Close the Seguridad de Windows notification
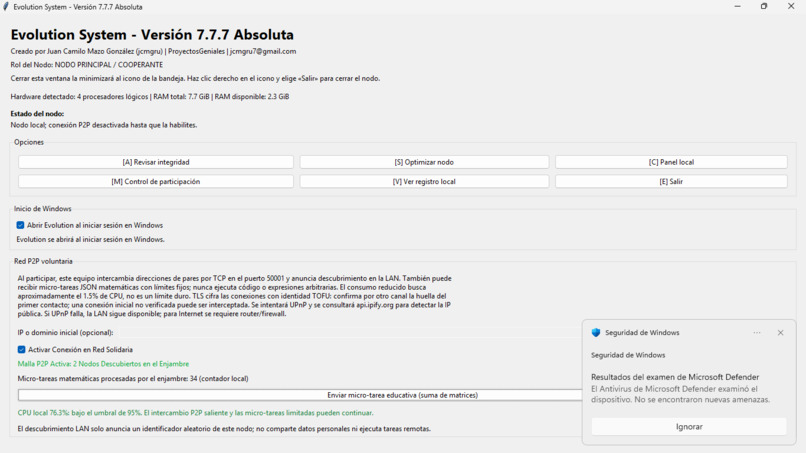This screenshot has height=453, width=806. tap(780, 333)
